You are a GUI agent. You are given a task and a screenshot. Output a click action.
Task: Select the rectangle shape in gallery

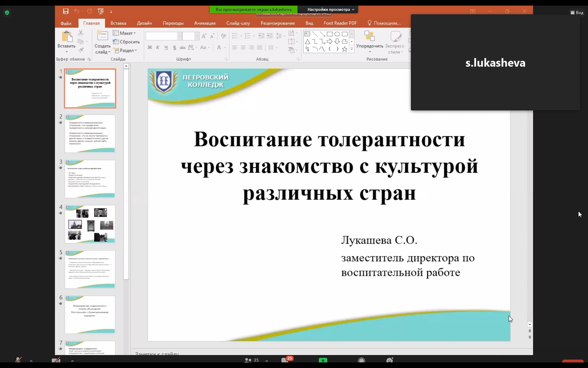(330, 34)
